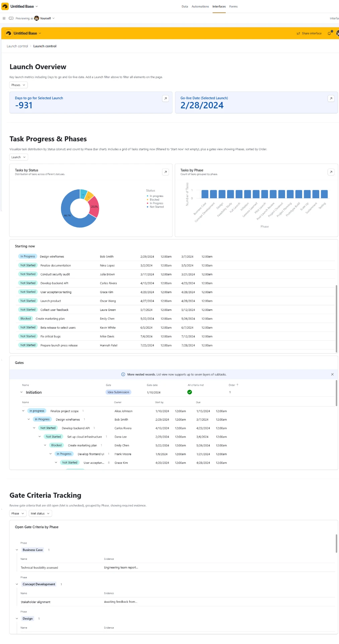Collapse the Initiation gate row
This screenshot has height=644, width=339.
(21, 392)
